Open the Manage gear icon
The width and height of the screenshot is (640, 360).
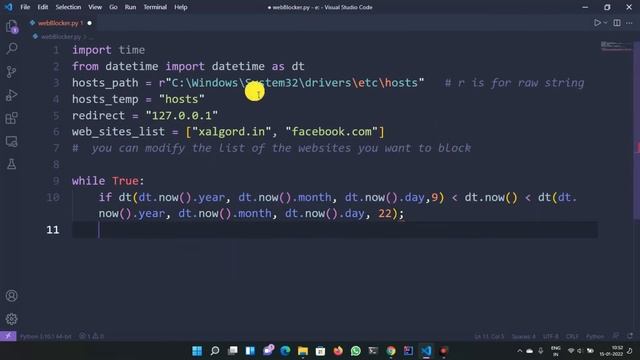[x=11, y=319]
